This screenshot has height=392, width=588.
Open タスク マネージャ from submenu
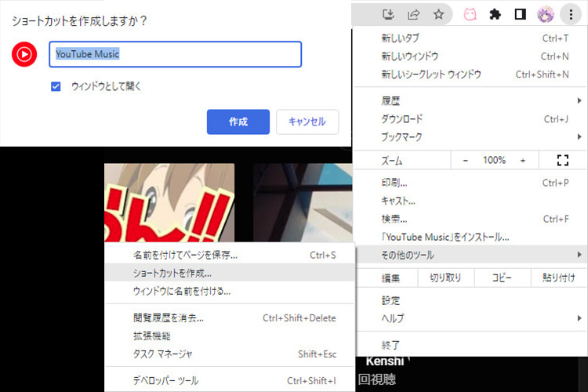coord(230,354)
